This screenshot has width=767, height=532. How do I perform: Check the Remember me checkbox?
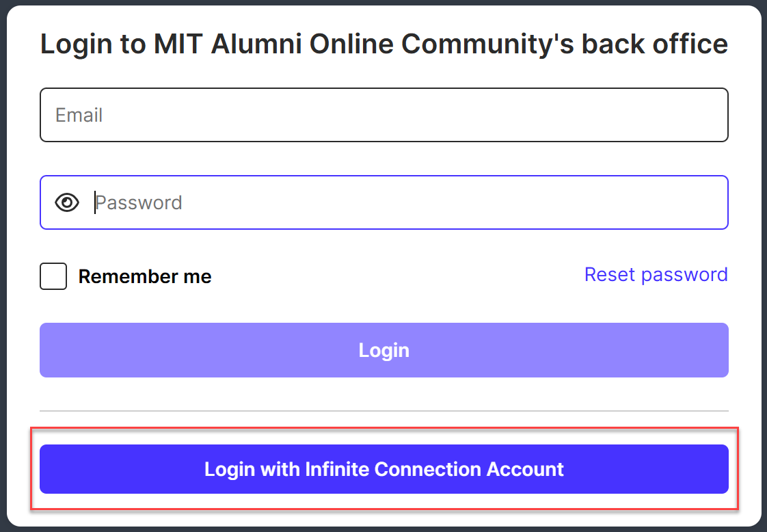(x=53, y=276)
